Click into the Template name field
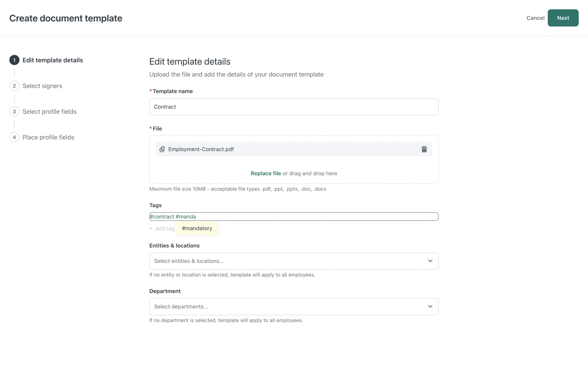 [x=293, y=107]
